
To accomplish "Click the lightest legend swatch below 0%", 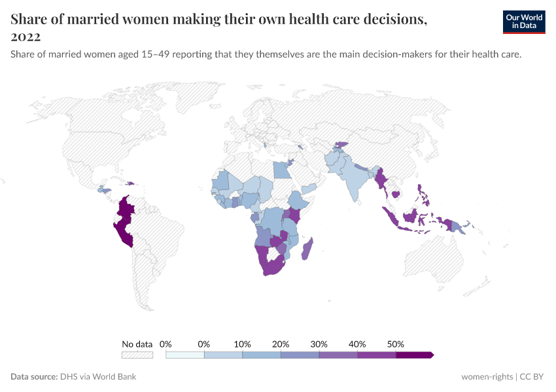I will coord(184,355).
